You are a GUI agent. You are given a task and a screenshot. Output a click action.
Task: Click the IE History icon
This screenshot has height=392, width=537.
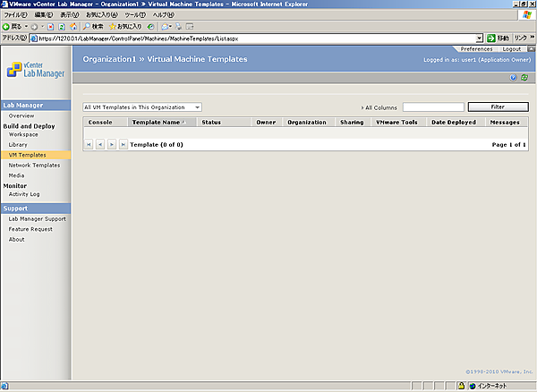pyautogui.click(x=150, y=27)
